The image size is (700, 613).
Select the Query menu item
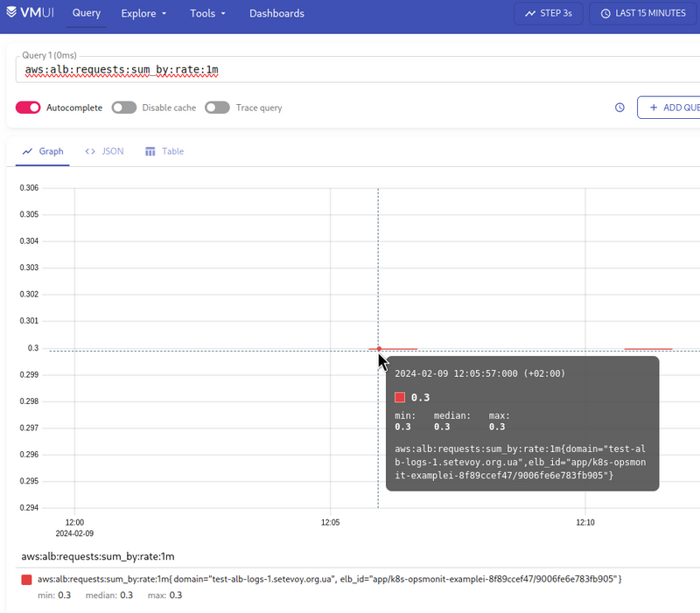pos(87,13)
